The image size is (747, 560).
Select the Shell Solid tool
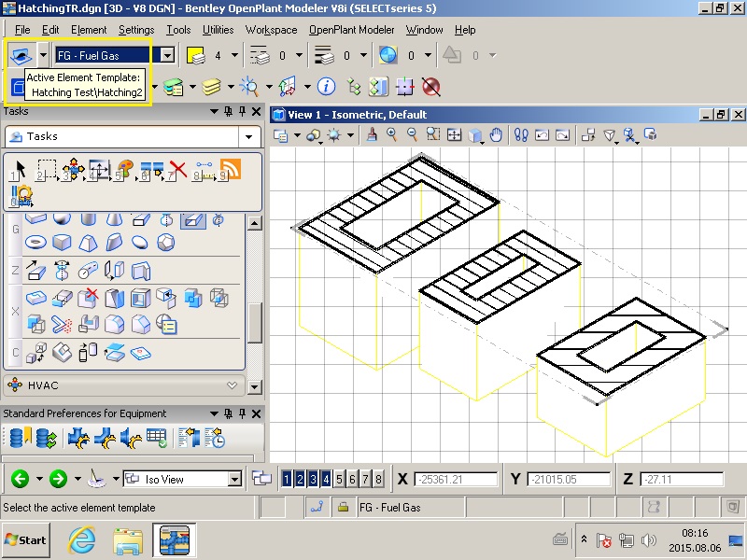point(141,299)
